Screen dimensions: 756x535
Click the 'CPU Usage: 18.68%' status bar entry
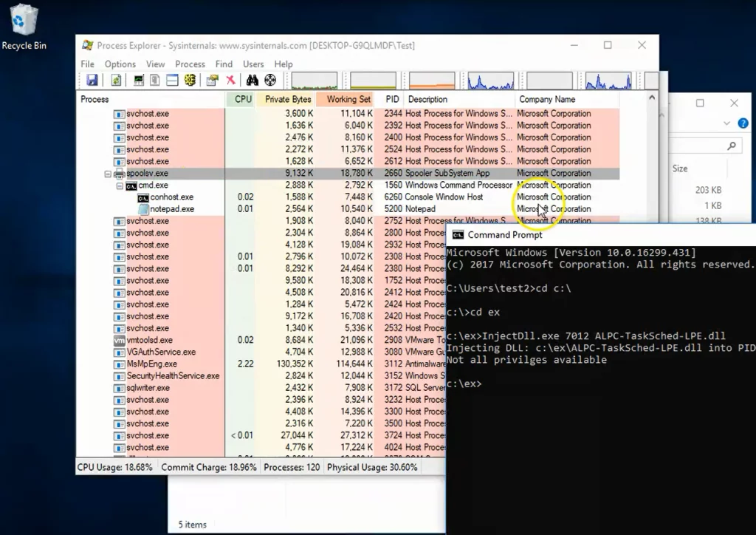click(114, 468)
